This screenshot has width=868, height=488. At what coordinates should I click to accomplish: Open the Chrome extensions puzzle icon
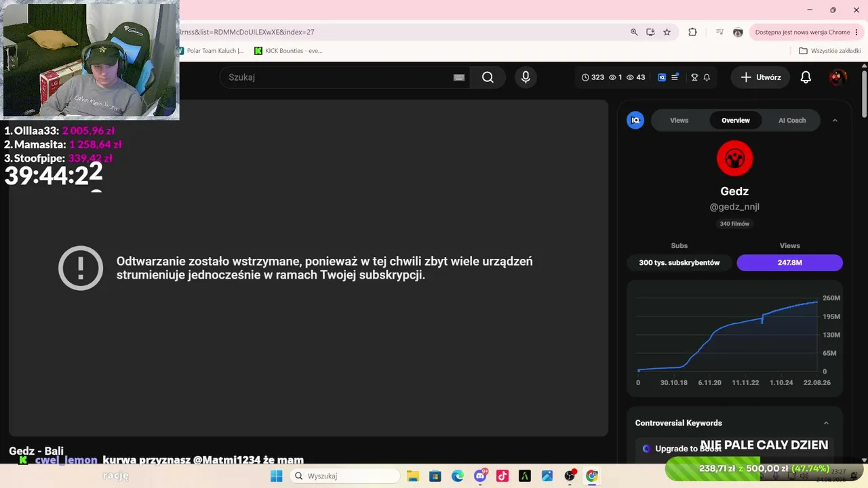coord(692,32)
